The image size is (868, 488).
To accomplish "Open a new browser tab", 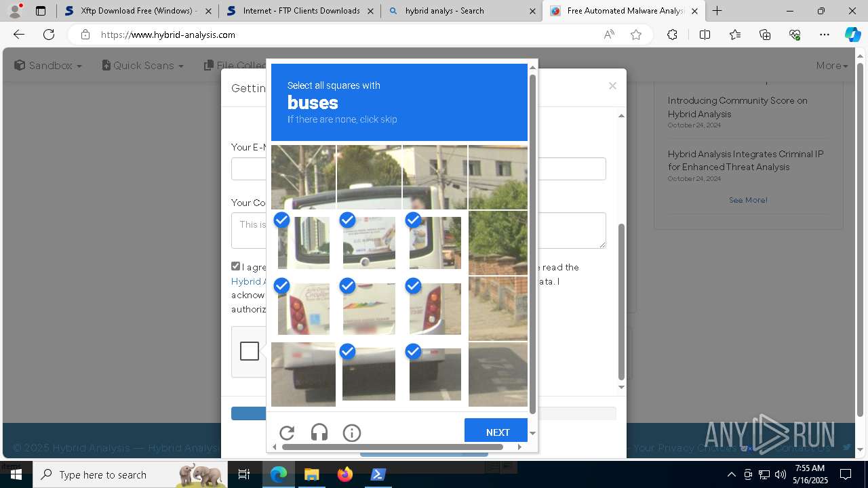I will pos(717,11).
